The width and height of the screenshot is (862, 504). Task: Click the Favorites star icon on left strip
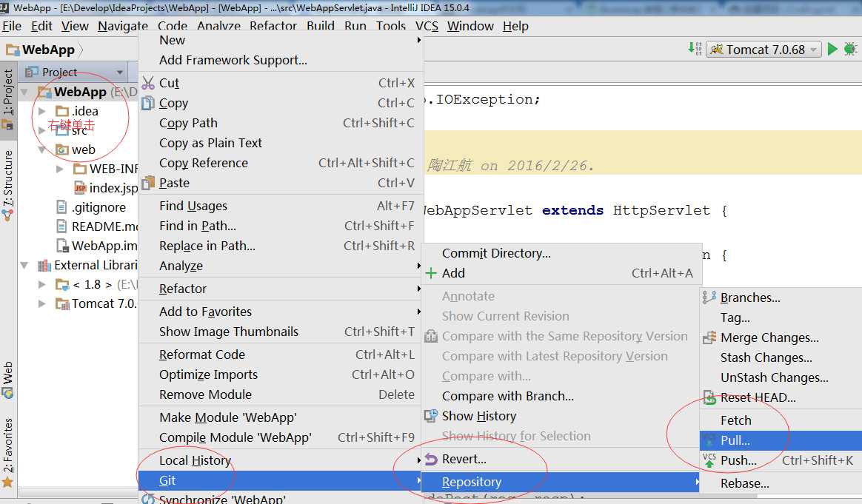7,482
